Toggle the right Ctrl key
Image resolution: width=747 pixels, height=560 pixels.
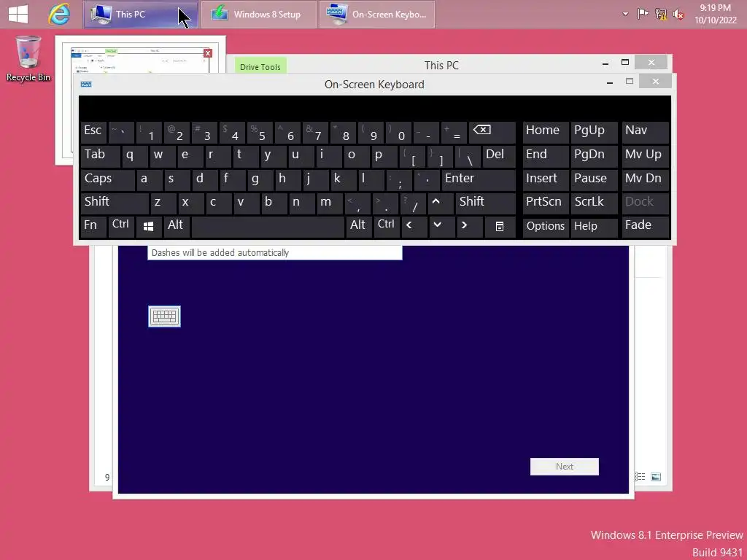coord(387,227)
